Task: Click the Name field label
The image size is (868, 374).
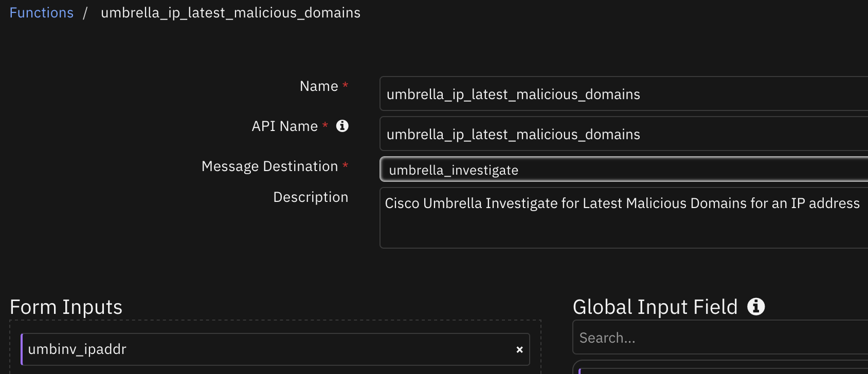Action: point(319,86)
